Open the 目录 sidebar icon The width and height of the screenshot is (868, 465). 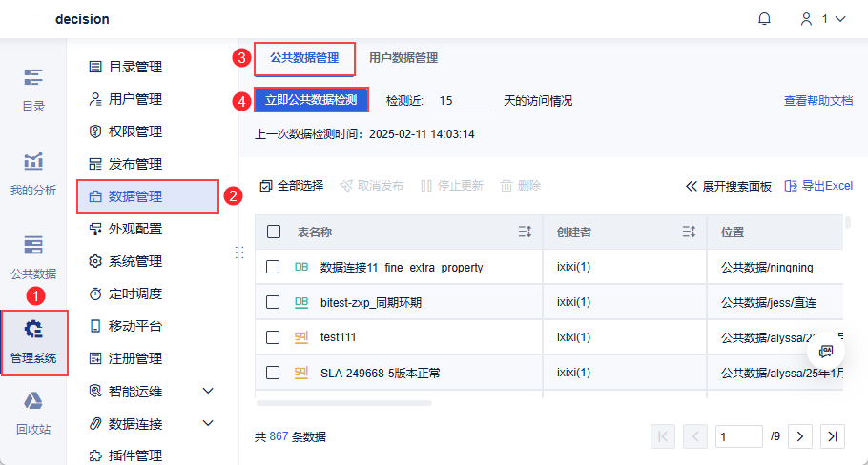(33, 89)
